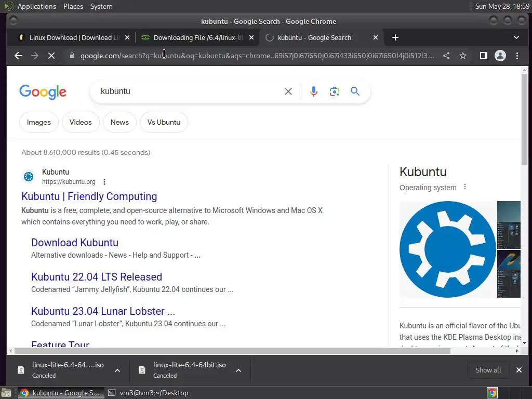The height and width of the screenshot is (399, 532).
Task: Go back to previous page in Chrome
Action: pos(18,56)
